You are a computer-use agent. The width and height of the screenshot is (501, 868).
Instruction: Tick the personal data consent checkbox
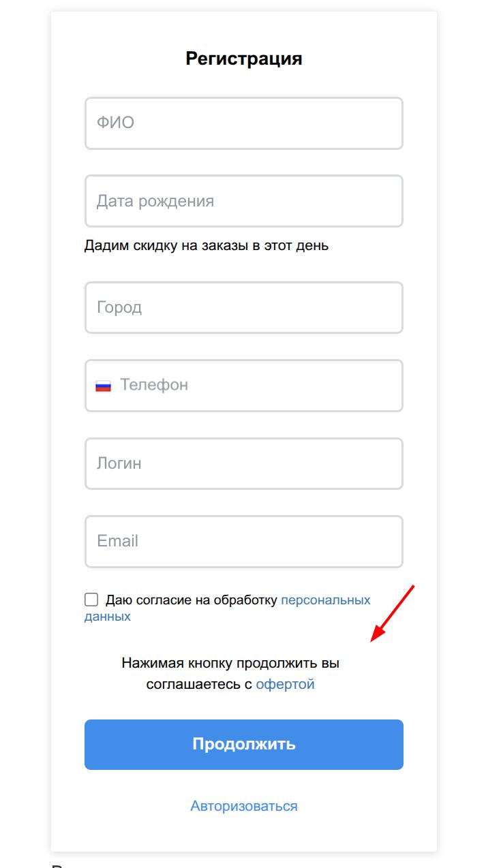91,600
